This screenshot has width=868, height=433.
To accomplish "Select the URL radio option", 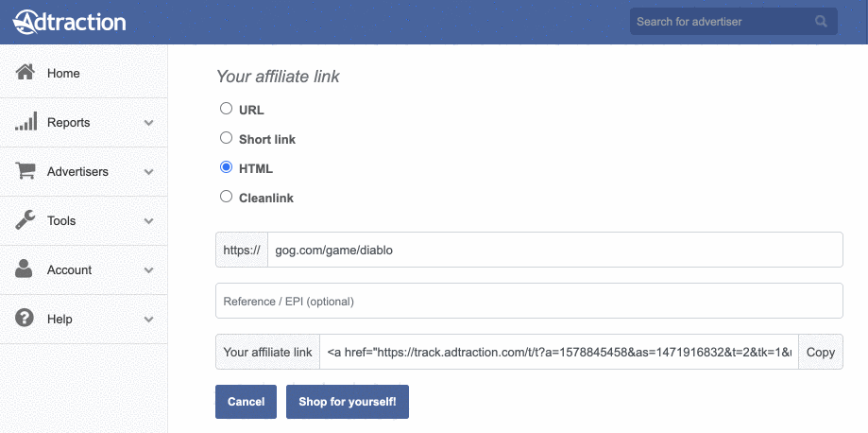I will pos(226,108).
